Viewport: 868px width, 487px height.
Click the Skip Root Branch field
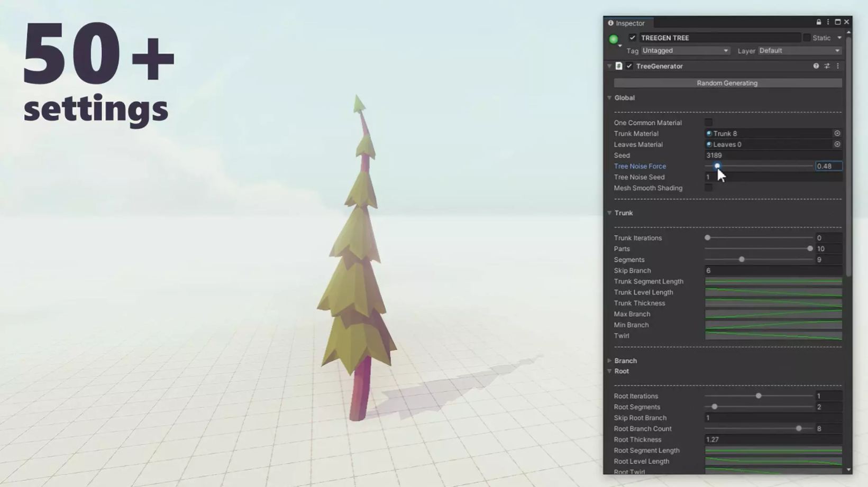coord(773,418)
